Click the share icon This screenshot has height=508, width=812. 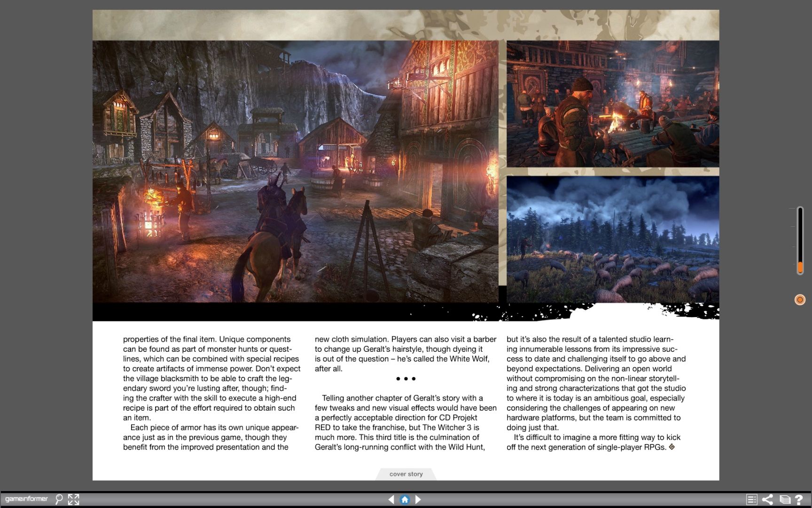tap(767, 500)
